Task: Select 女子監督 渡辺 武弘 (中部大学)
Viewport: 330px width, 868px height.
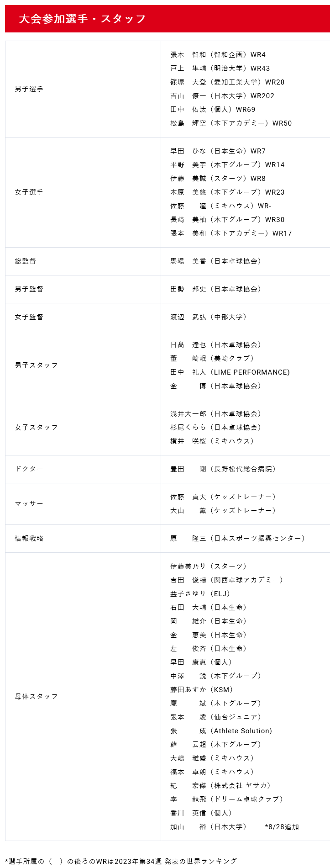Action: (x=209, y=317)
